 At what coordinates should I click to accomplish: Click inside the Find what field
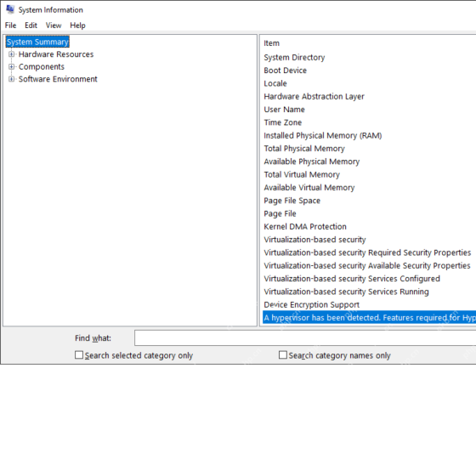click(x=305, y=337)
